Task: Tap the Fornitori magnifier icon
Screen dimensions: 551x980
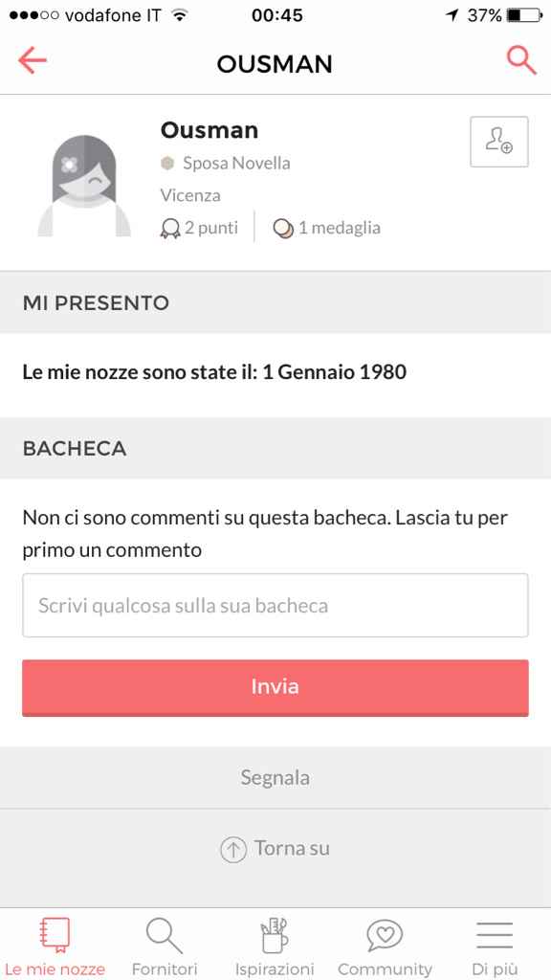Action: [163, 930]
